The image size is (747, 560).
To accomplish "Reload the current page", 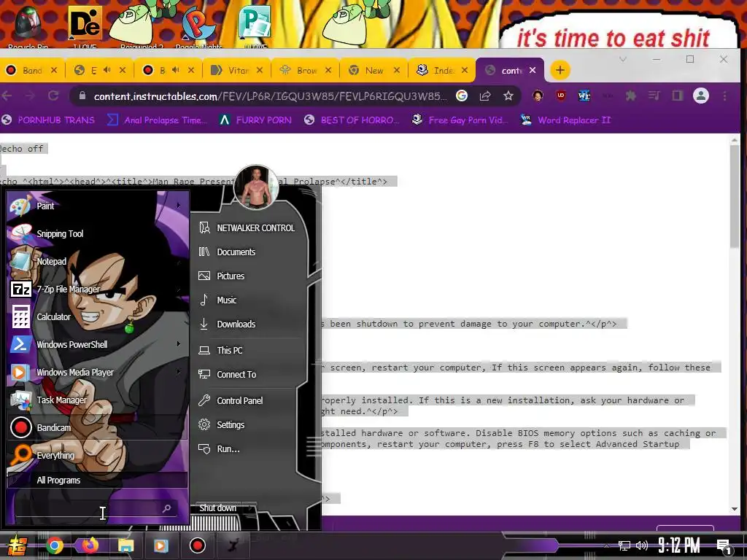I will [x=53, y=96].
